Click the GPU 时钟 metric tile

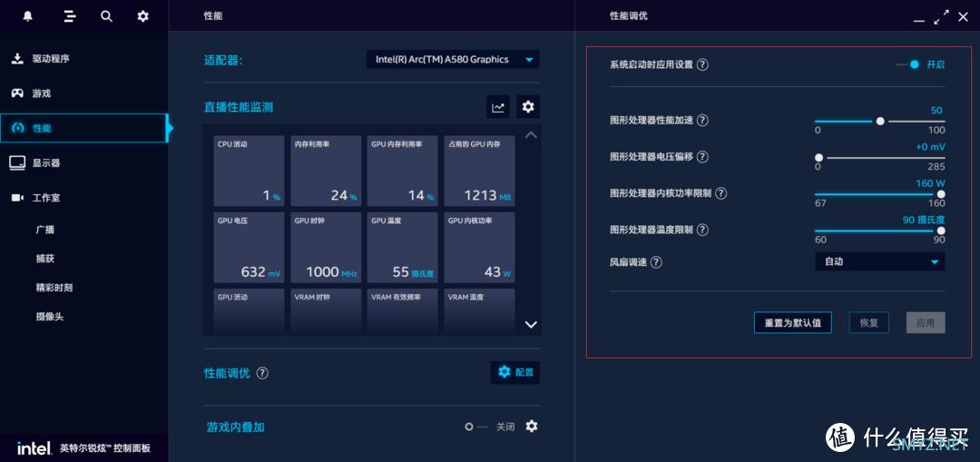[x=326, y=247]
